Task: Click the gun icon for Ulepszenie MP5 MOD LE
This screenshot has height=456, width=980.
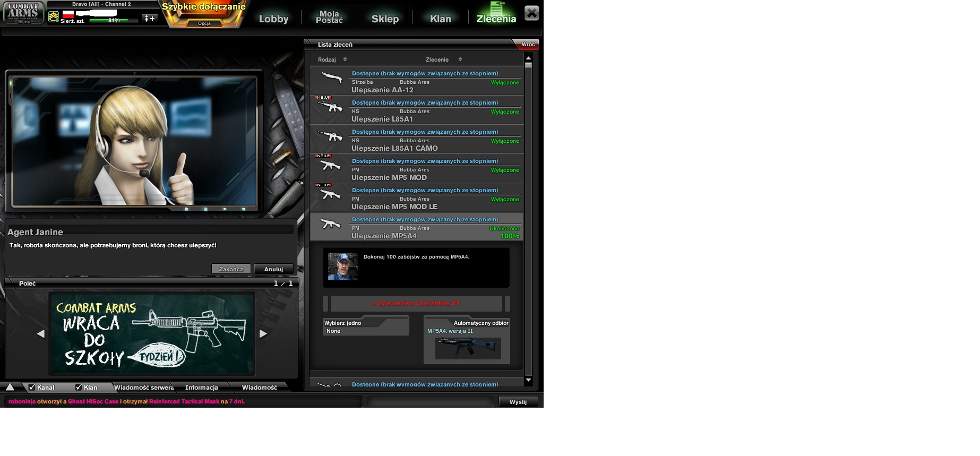Action: (x=331, y=195)
